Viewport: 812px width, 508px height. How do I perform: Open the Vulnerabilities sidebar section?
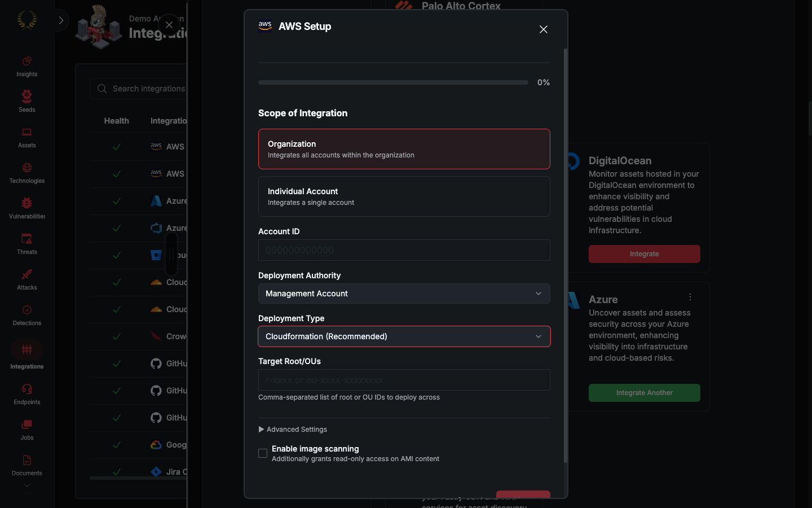(27, 209)
